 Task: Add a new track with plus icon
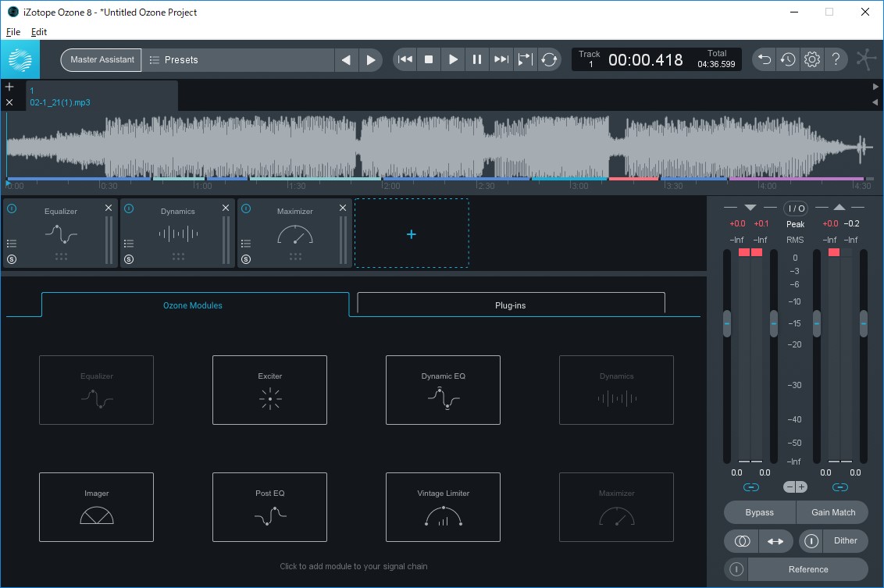(x=9, y=87)
